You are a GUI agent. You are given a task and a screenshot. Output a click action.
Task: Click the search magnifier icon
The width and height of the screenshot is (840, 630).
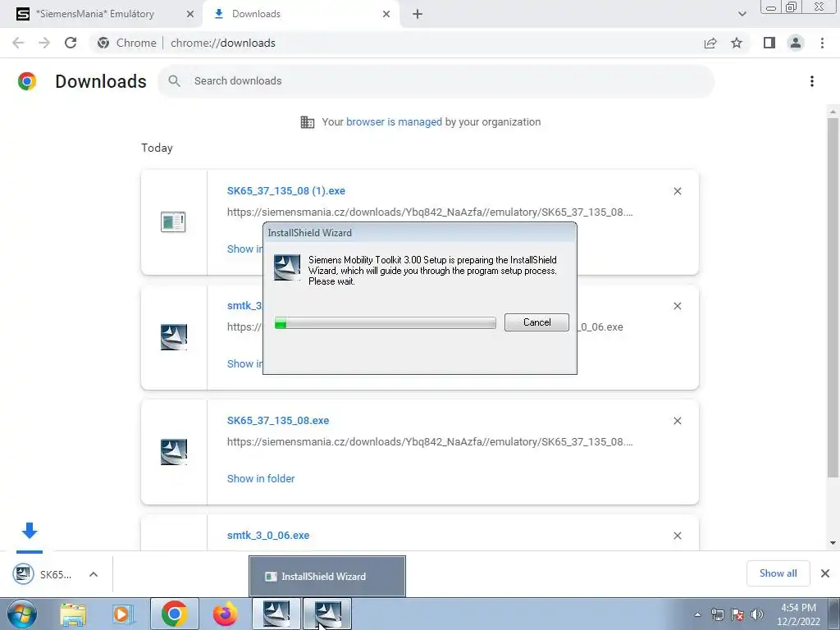click(174, 81)
